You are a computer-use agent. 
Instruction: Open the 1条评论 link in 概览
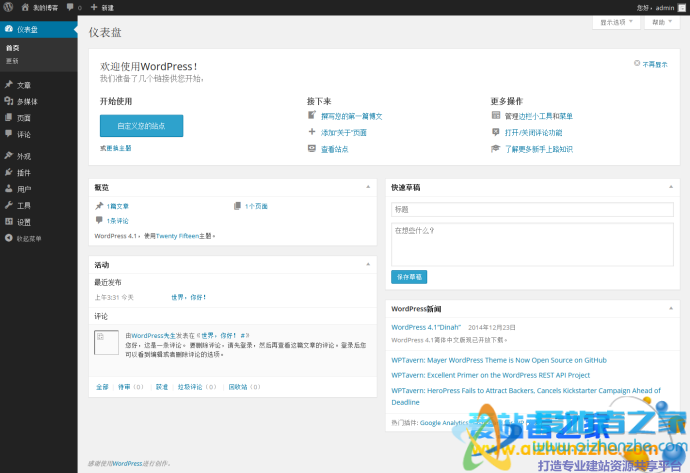[x=117, y=221]
